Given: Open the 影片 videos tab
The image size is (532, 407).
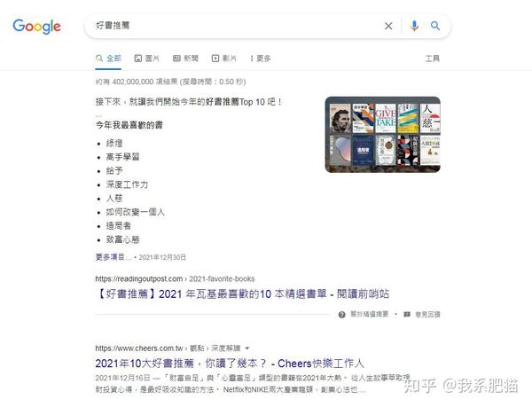Looking at the screenshot, I should [224, 59].
